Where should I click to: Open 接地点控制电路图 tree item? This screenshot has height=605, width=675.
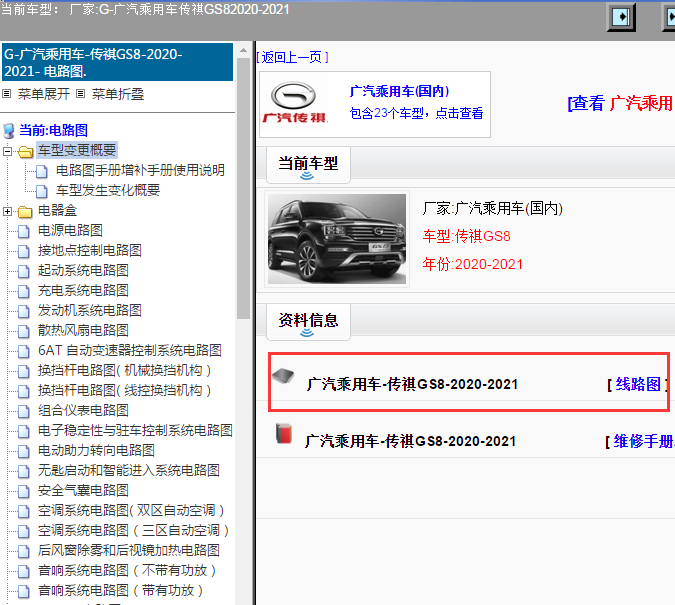point(90,250)
